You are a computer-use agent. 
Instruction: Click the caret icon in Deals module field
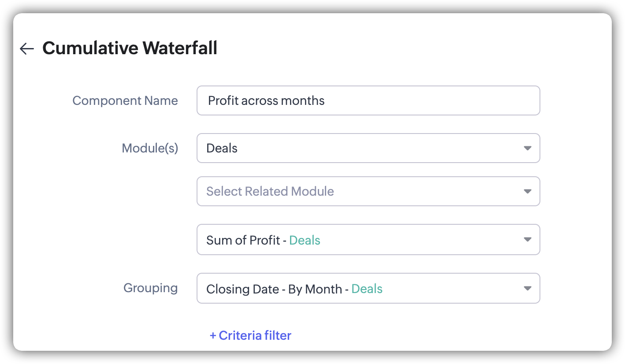point(527,148)
